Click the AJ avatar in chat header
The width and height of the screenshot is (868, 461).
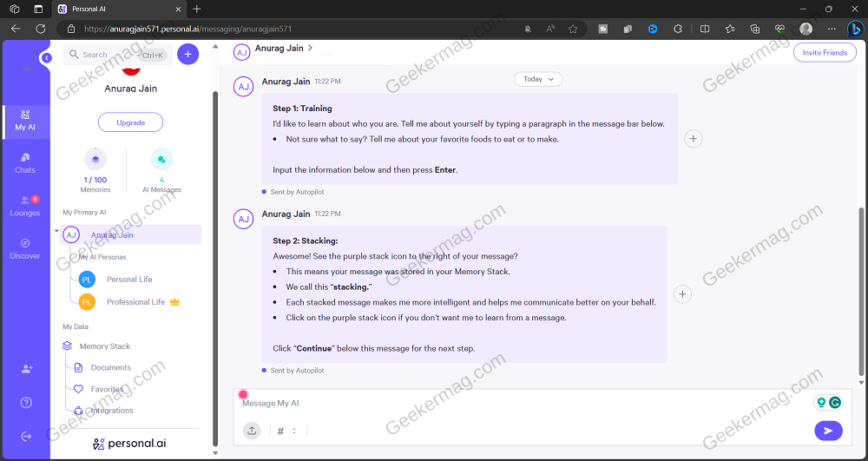click(241, 53)
